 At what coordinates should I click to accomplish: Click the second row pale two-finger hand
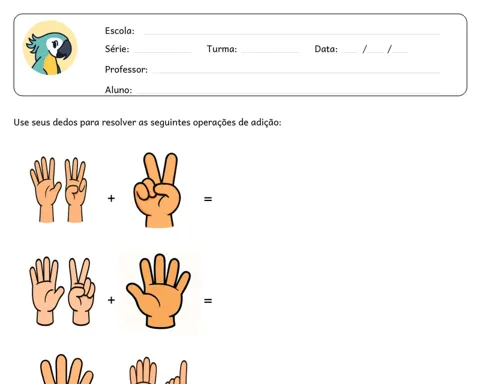82,292
